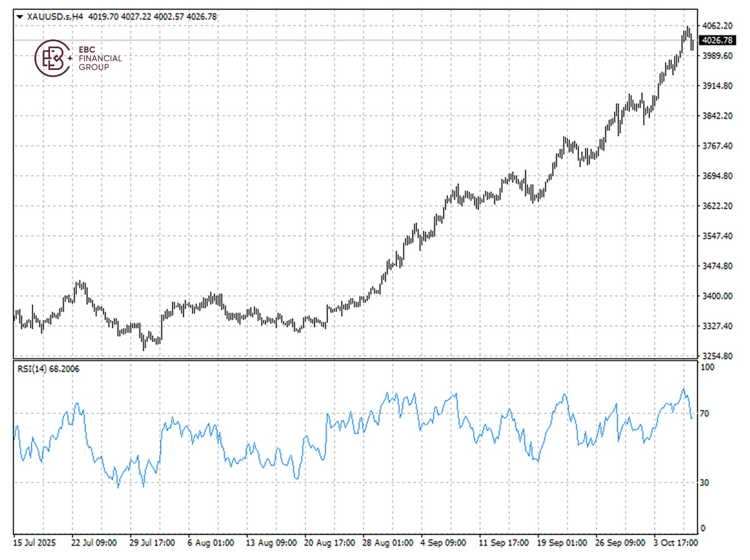Viewport: 750px width, 560px height.
Task: Select the 11 Sep 17:00 date marker
Action: (503, 542)
